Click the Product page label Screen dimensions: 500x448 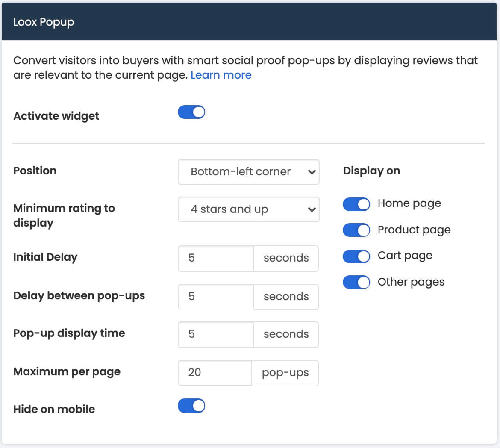click(x=414, y=230)
